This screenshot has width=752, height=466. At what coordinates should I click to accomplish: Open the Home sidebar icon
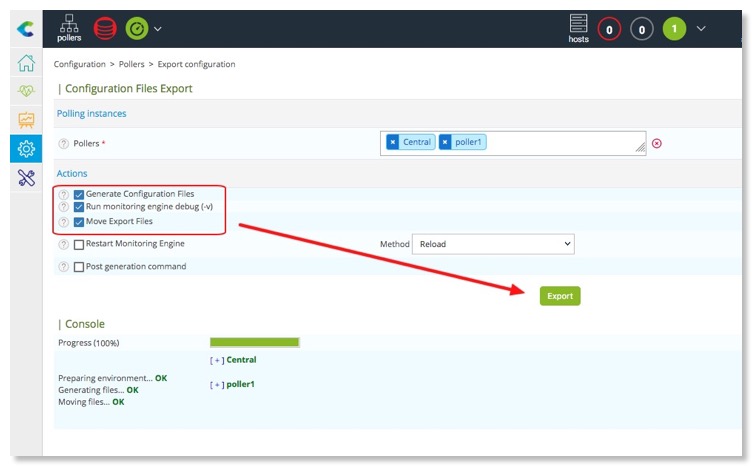click(26, 64)
